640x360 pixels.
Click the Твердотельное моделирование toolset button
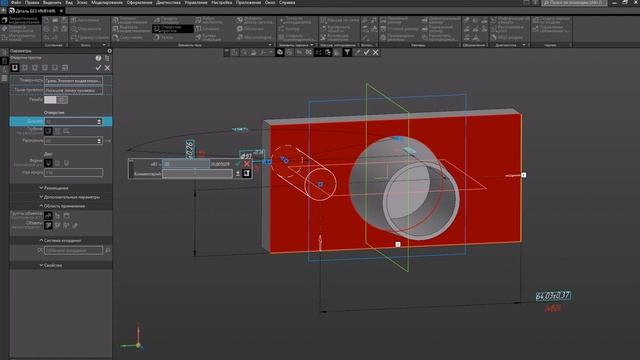click(21, 20)
